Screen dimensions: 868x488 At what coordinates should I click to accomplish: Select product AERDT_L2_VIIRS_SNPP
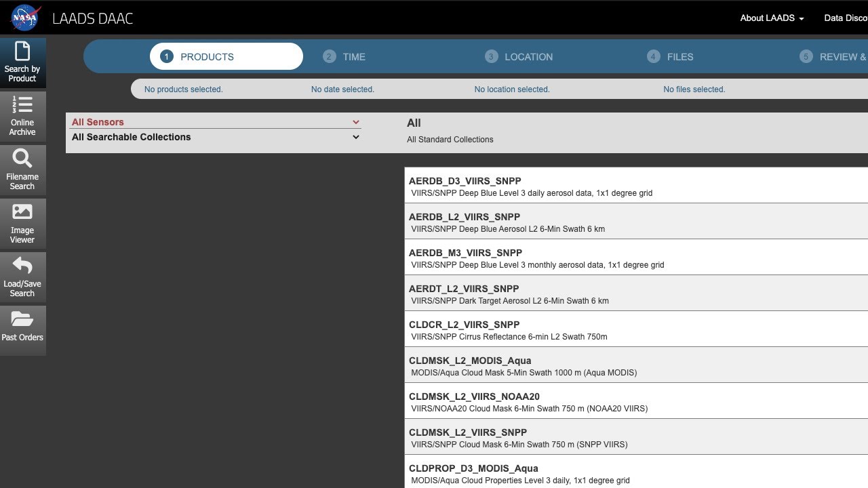pos(636,293)
